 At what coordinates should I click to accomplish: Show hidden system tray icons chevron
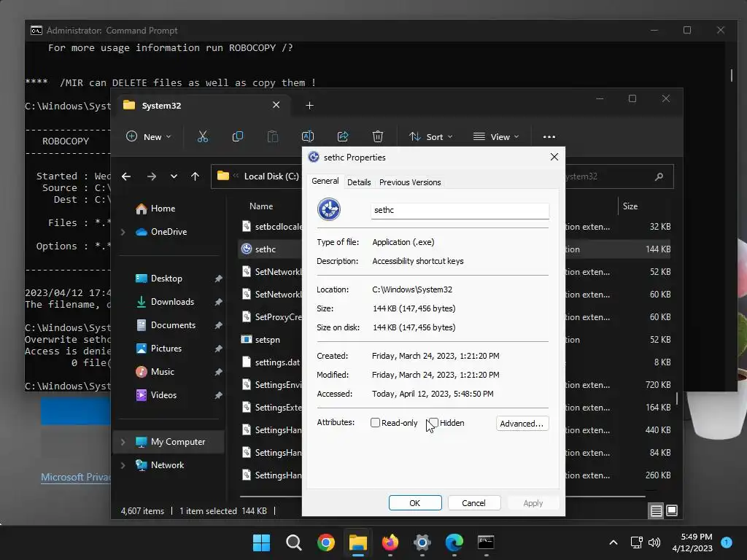[x=614, y=542]
